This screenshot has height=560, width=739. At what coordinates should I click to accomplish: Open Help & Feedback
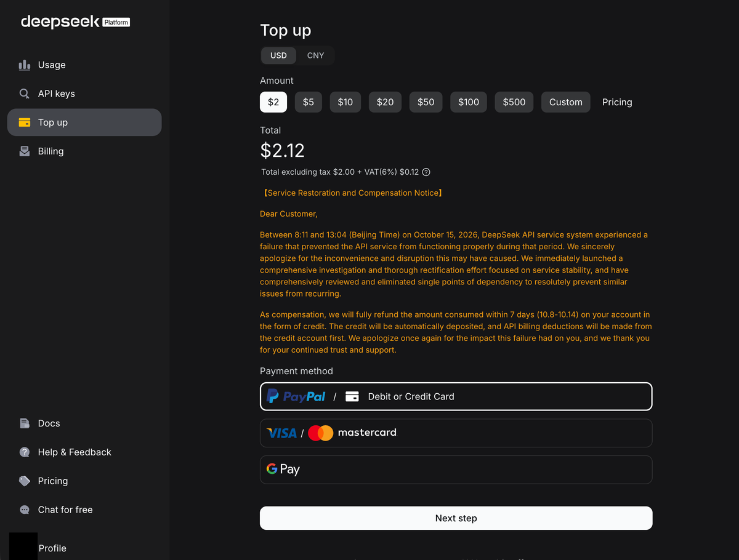point(84,452)
